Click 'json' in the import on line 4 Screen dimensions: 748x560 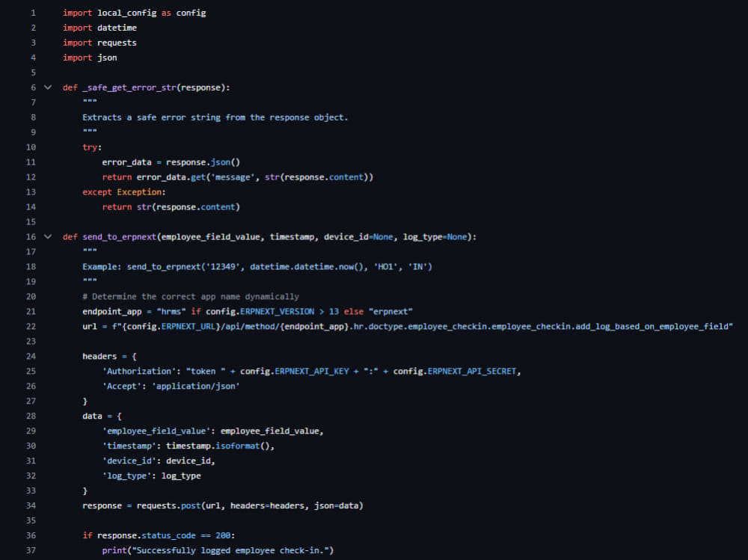[x=107, y=58]
